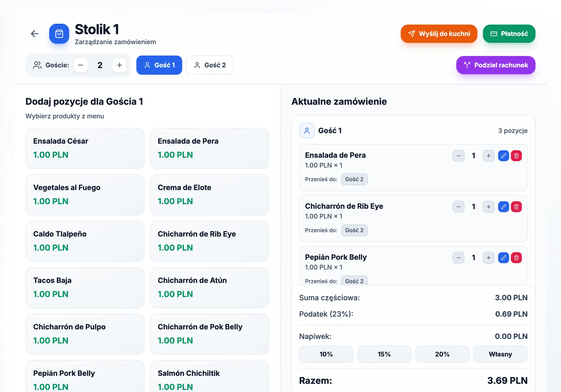This screenshot has height=392, width=561.
Task: Click the blue shopping bag icon
Action: pos(59,34)
